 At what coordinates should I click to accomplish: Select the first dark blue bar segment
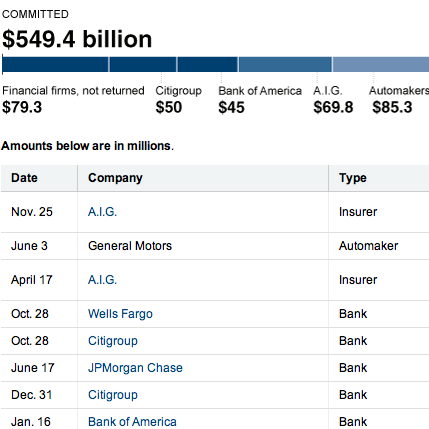(x=55, y=64)
